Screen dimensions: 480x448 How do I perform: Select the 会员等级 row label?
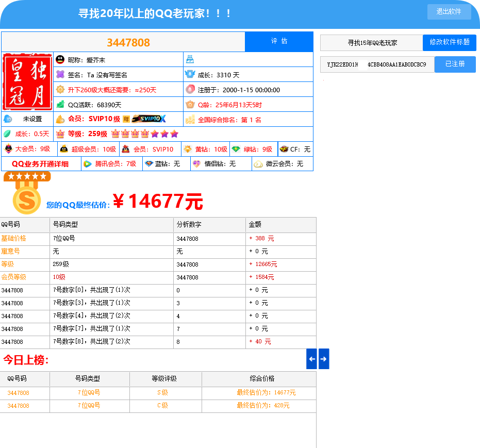[x=13, y=277]
